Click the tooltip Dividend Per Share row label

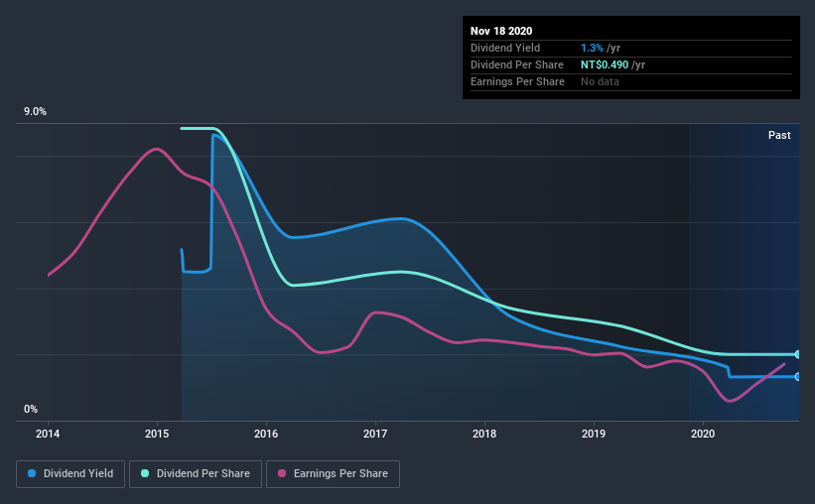(516, 64)
